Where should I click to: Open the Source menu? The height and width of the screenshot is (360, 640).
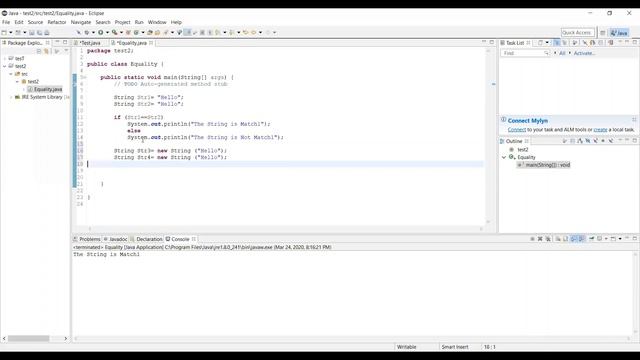pyautogui.click(x=35, y=22)
